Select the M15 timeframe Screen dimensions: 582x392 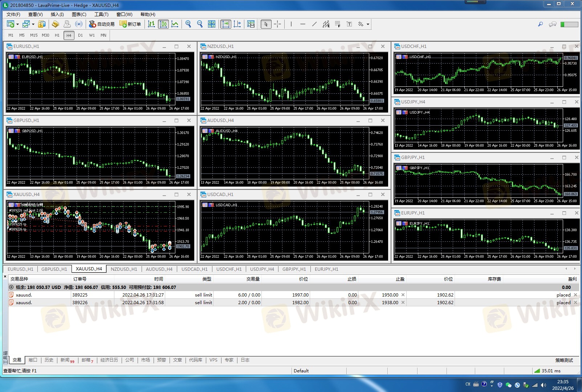(x=34, y=35)
